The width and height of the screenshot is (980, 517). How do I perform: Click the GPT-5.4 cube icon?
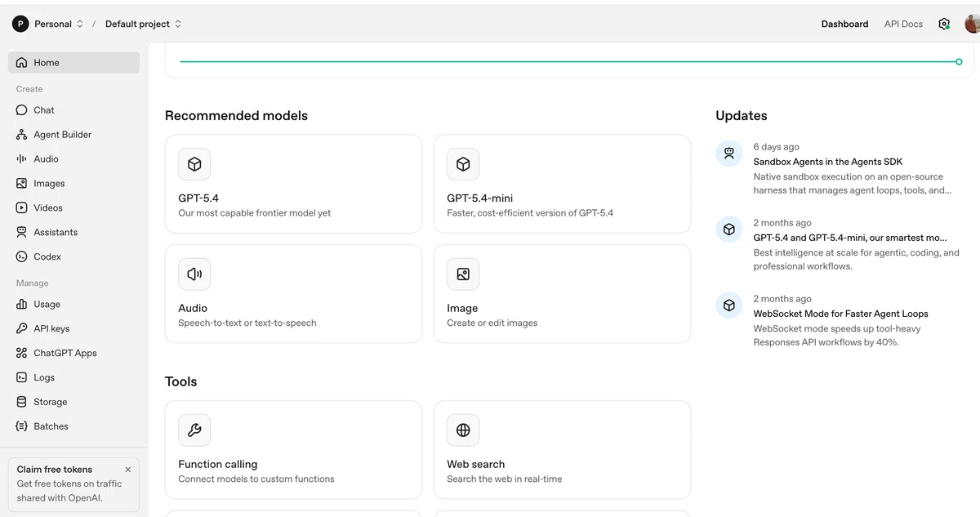(x=194, y=164)
